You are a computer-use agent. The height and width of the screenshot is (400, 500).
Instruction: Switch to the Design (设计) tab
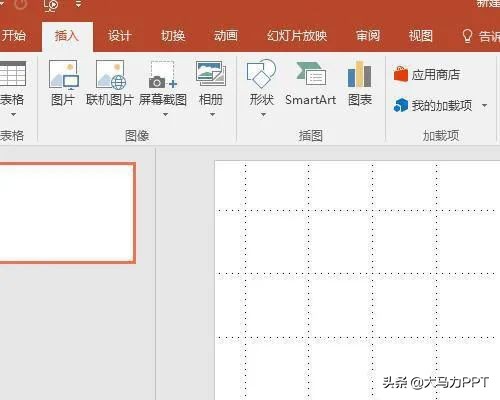(x=120, y=35)
